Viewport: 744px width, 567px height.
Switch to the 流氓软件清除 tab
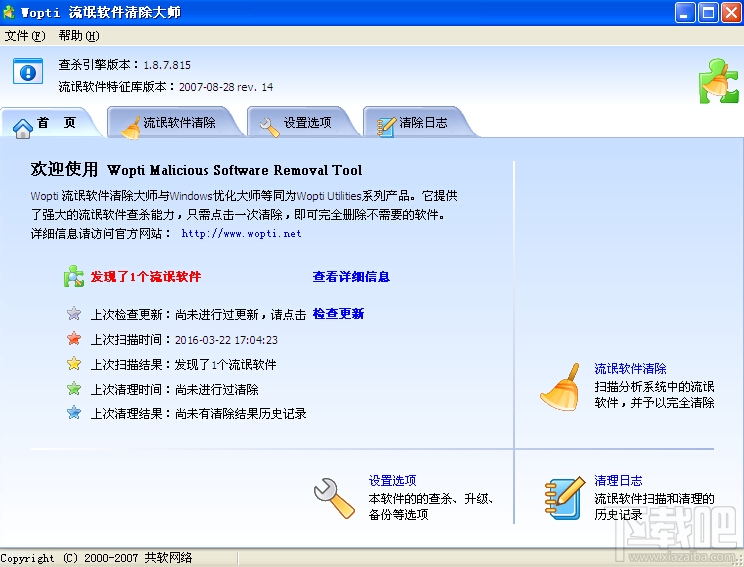pyautogui.click(x=174, y=123)
